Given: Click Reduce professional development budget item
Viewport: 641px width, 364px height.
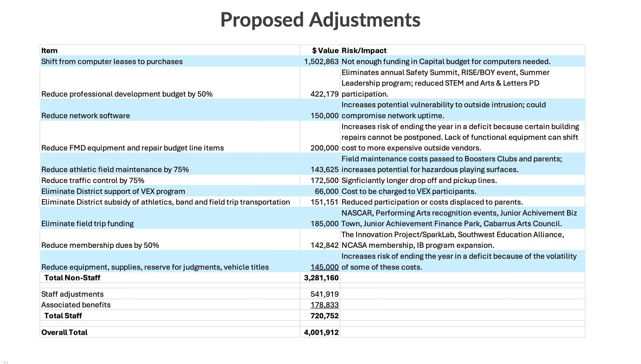Looking at the screenshot, I should pyautogui.click(x=127, y=94).
